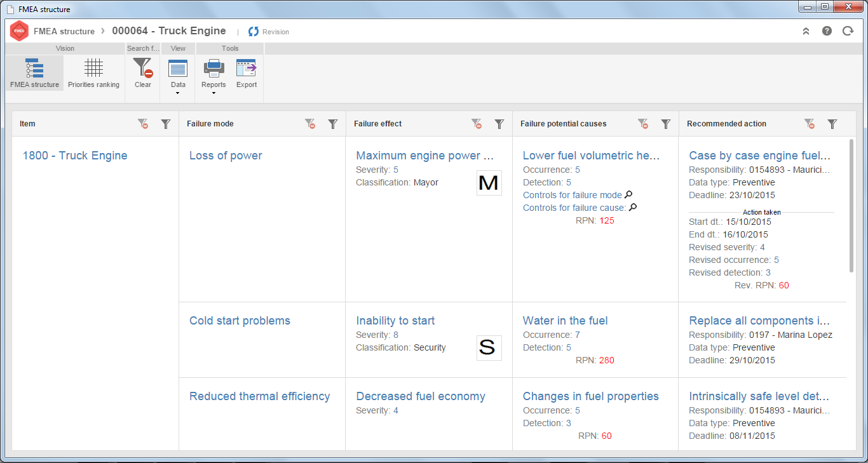Image resolution: width=868 pixels, height=463 pixels.
Task: Open the Loss of power failure mode
Action: (226, 156)
